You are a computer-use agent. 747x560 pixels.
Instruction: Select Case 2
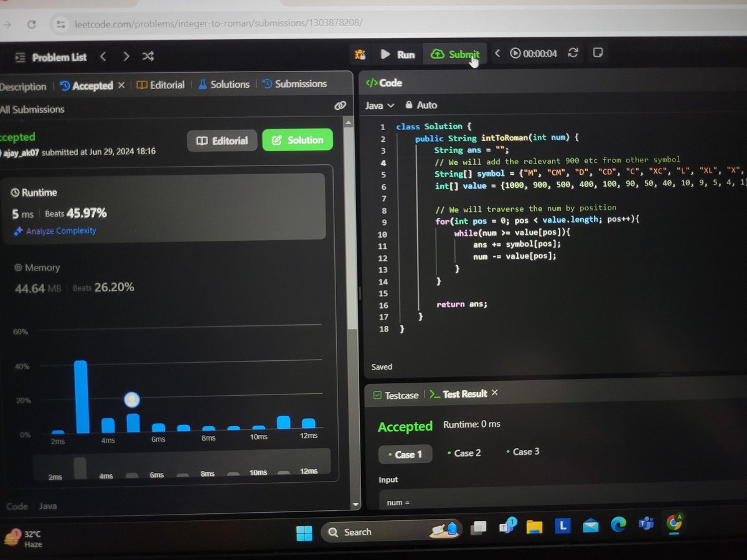pyautogui.click(x=464, y=452)
